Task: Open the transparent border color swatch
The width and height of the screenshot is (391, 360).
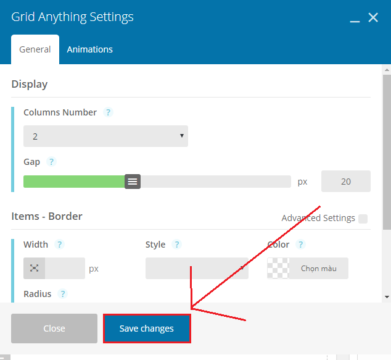Action: click(x=278, y=268)
